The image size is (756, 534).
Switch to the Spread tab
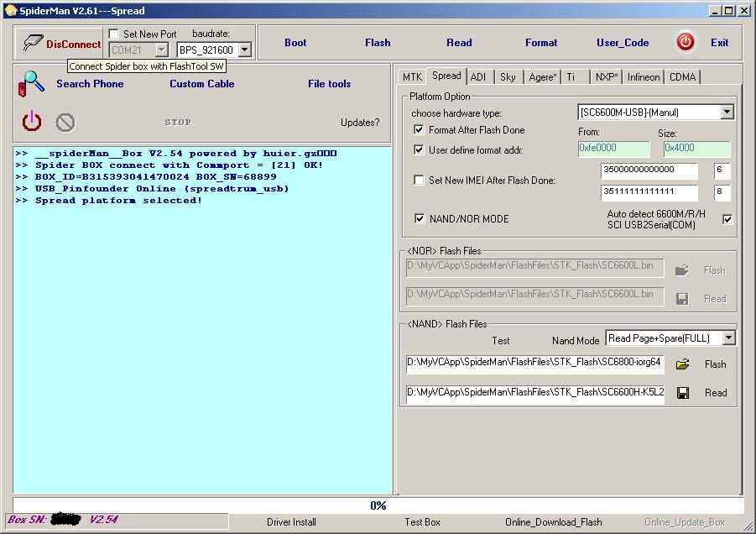[446, 76]
